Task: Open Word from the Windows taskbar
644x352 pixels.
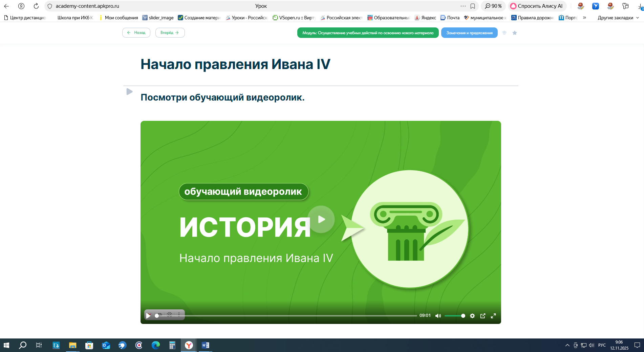Action: click(205, 345)
